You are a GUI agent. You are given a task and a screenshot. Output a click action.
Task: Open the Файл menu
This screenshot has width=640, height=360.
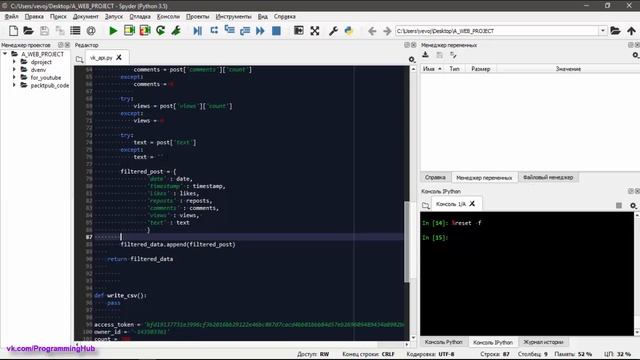(x=11, y=17)
